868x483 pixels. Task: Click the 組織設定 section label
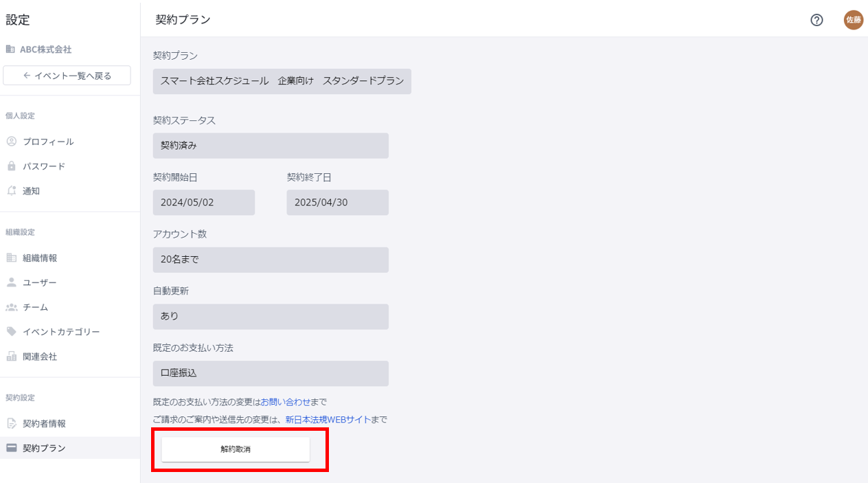point(20,232)
